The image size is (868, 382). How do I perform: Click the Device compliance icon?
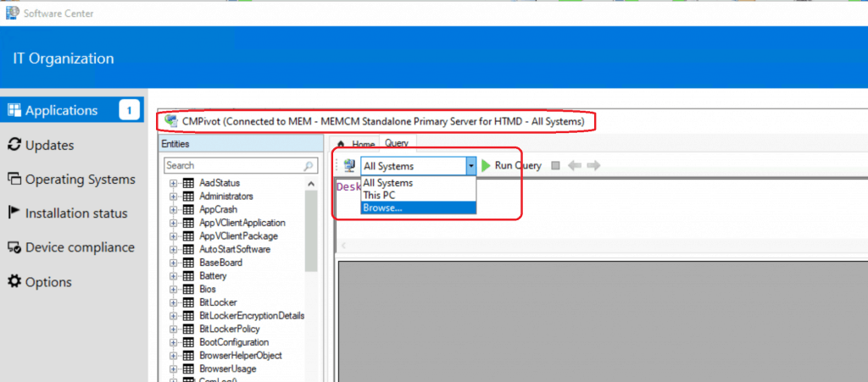tap(14, 247)
